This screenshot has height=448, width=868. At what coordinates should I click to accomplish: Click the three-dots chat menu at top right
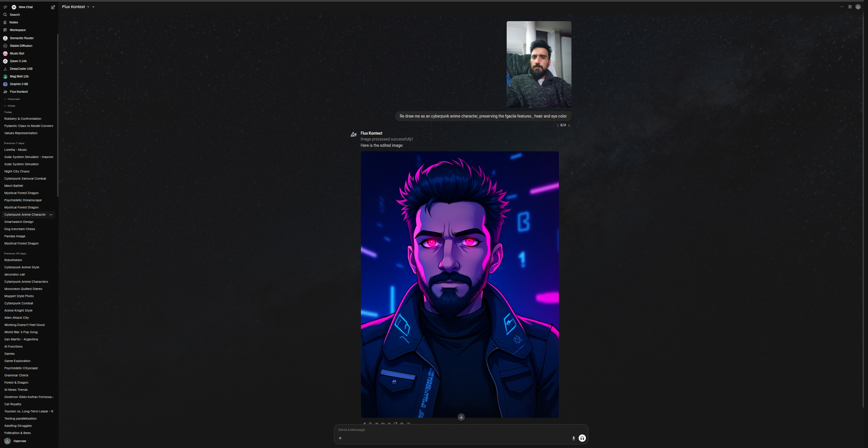[x=842, y=7]
